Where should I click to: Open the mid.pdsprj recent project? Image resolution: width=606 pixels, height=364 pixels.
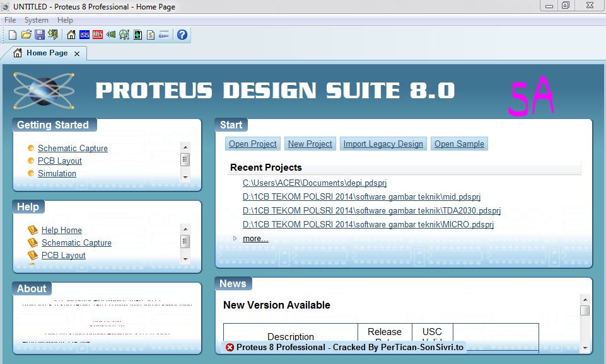click(x=361, y=196)
